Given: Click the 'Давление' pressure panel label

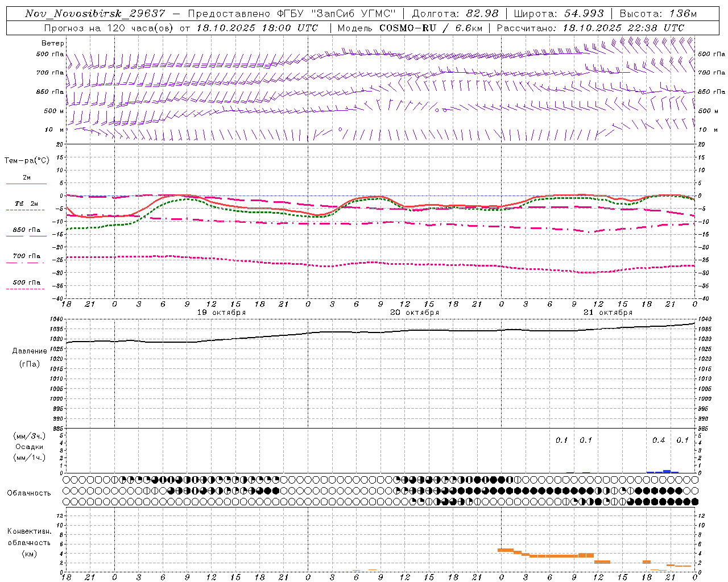Looking at the screenshot, I should click(30, 351).
